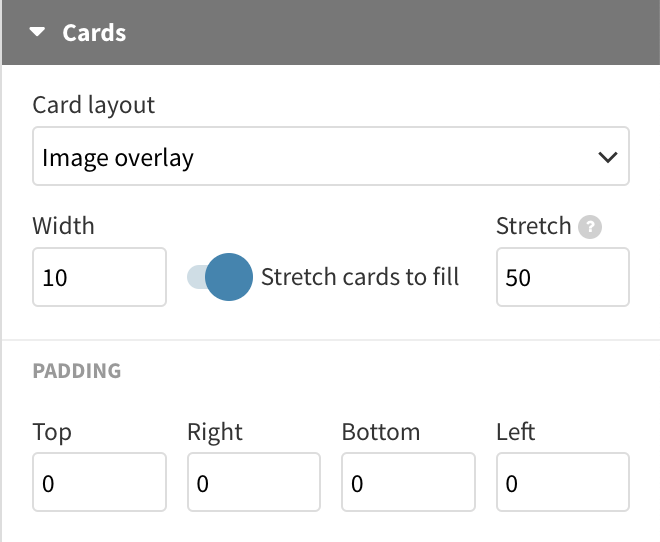Click the Stretch cards to fill label text
Image resolution: width=660 pixels, height=542 pixels.
pos(360,277)
